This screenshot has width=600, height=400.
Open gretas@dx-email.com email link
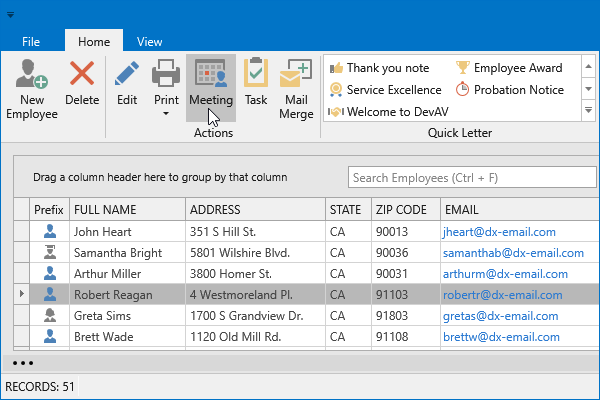point(501,316)
